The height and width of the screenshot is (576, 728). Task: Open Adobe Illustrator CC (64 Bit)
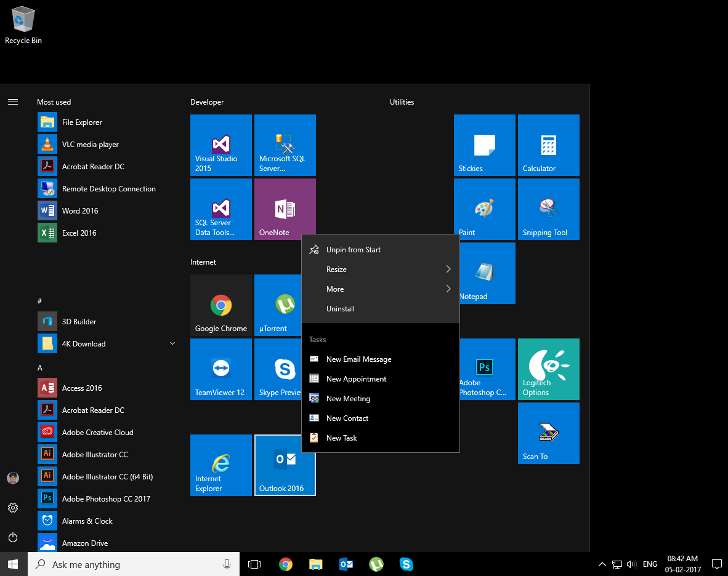(x=107, y=477)
